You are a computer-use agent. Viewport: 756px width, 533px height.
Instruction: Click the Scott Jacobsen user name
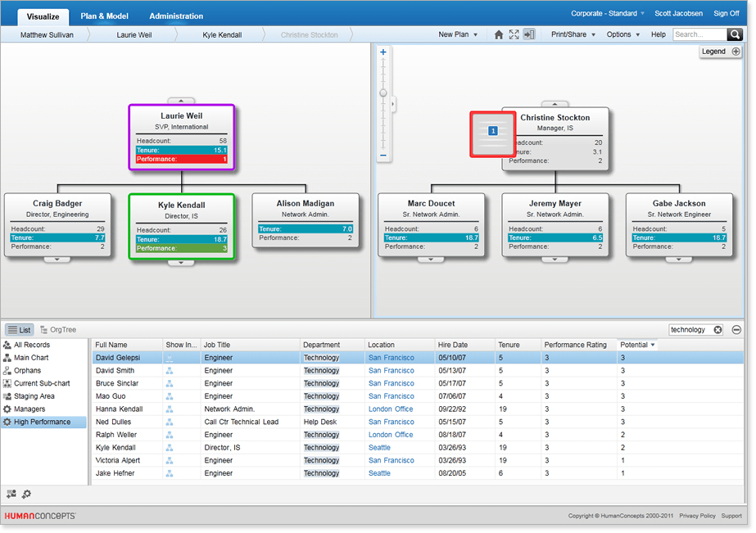(678, 13)
